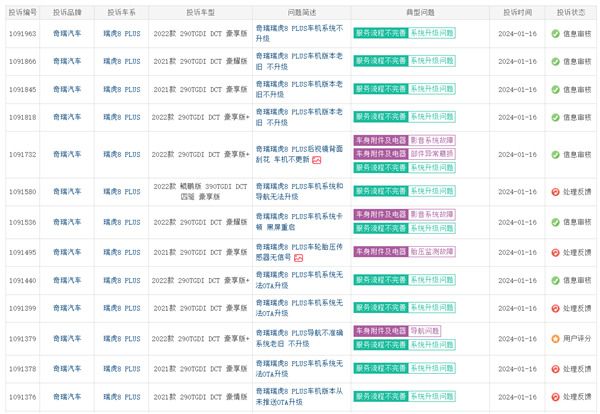Click 服务流程不完善 tag in row 1091378
Screen dimensions: 600x414
[x=381, y=368]
